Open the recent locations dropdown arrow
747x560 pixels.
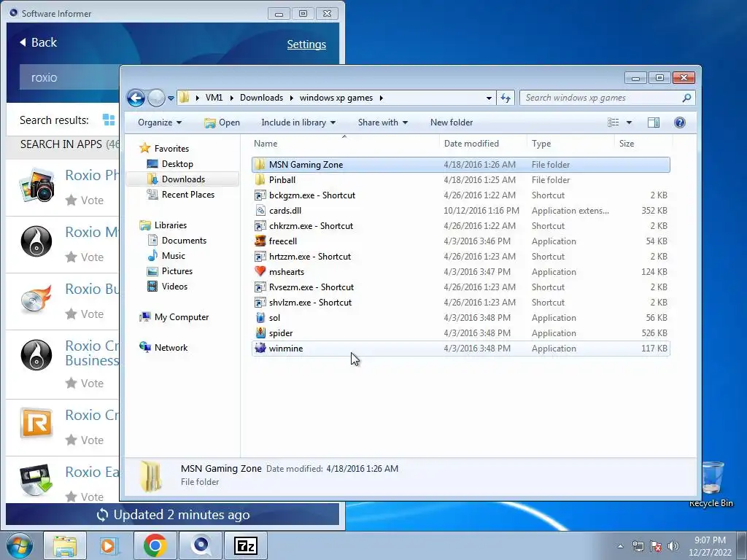click(x=171, y=98)
